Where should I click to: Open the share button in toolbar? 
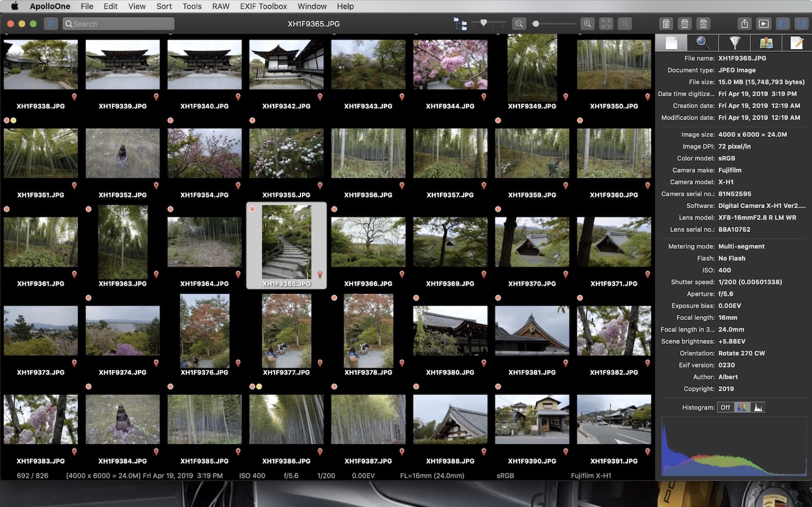745,24
